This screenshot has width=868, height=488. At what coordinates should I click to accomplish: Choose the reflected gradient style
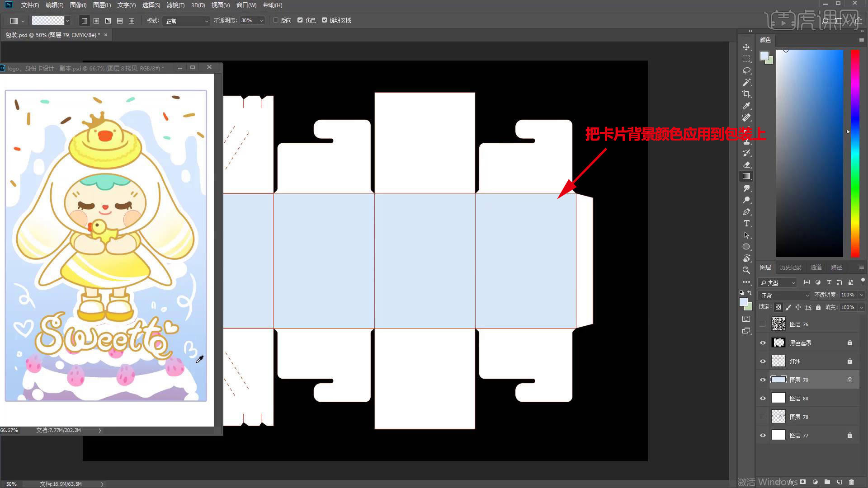pyautogui.click(x=120, y=21)
